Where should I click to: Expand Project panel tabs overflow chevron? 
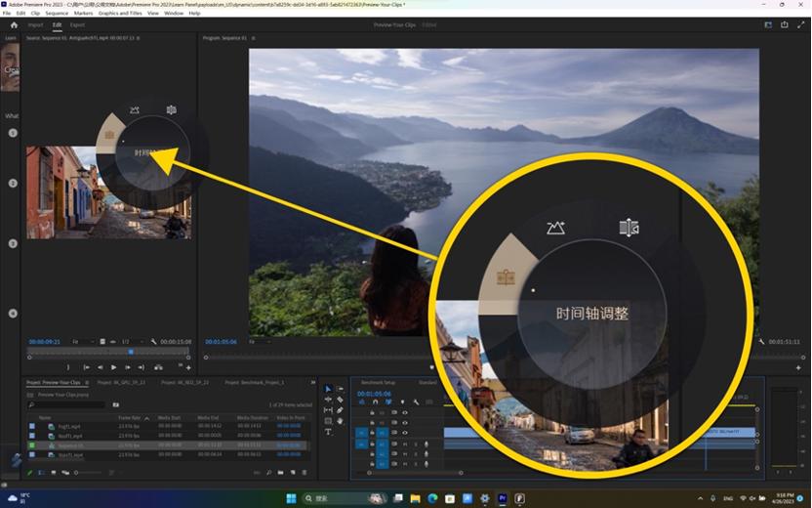(312, 383)
